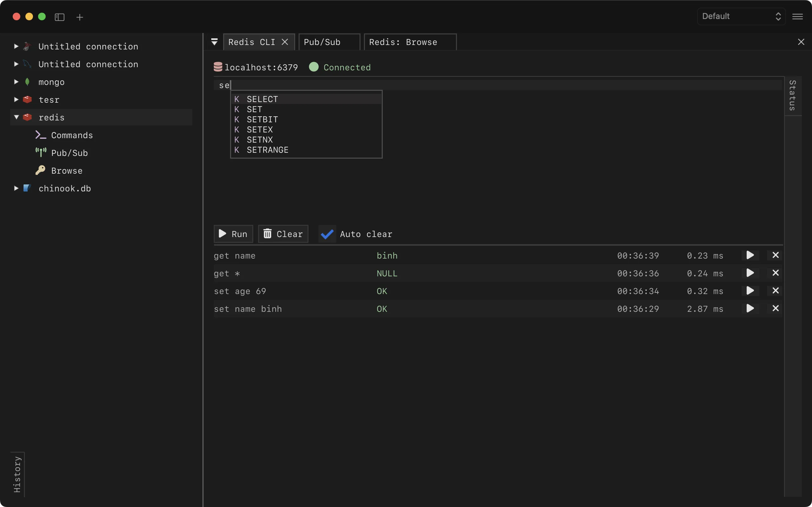
Task: Open the hamburger menu at top right
Action: (798, 16)
